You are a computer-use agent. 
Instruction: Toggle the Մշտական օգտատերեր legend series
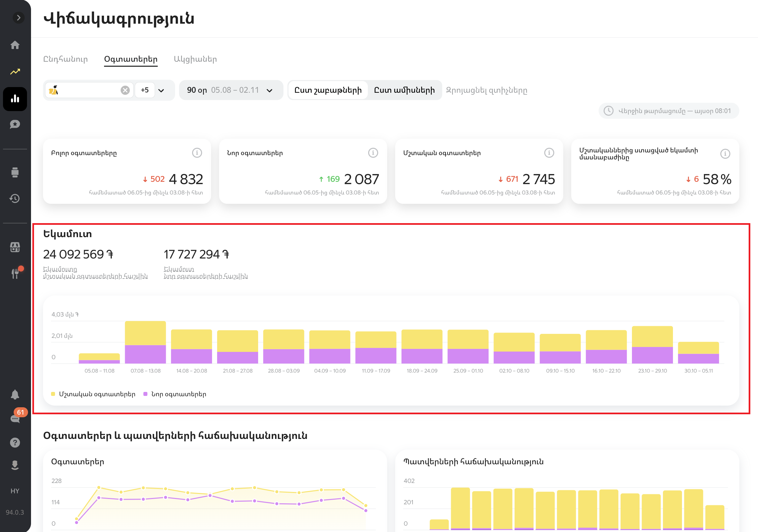click(93, 394)
